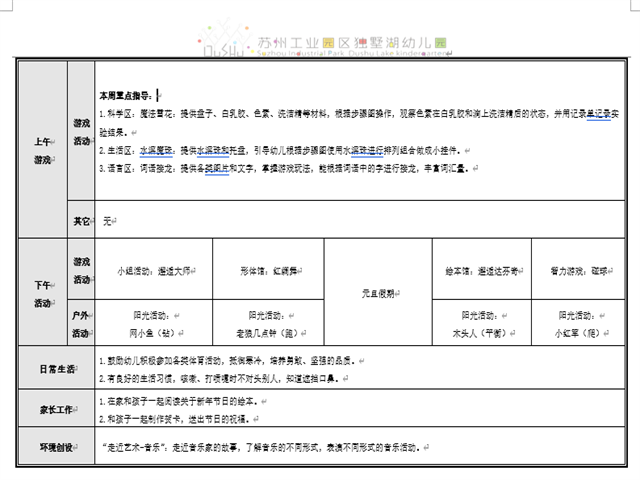
Task: Click the 智力游戏：碰球 cell
Action: (578, 269)
